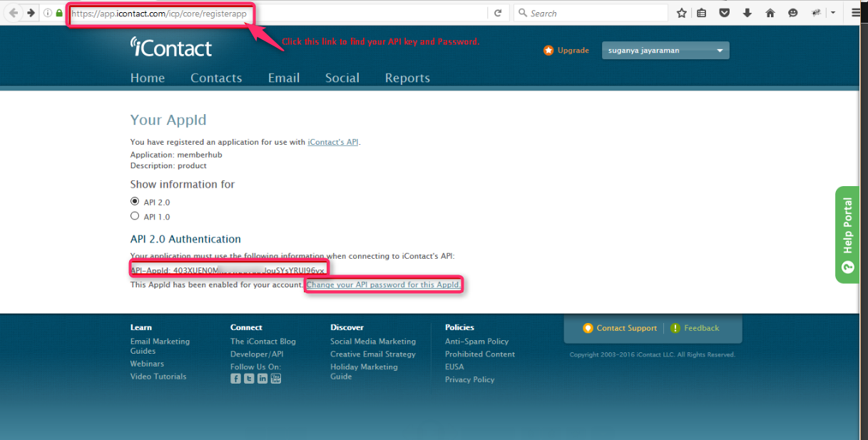Click the green Feedback exclamation icon
The width and height of the screenshot is (868, 440).
[x=675, y=328]
